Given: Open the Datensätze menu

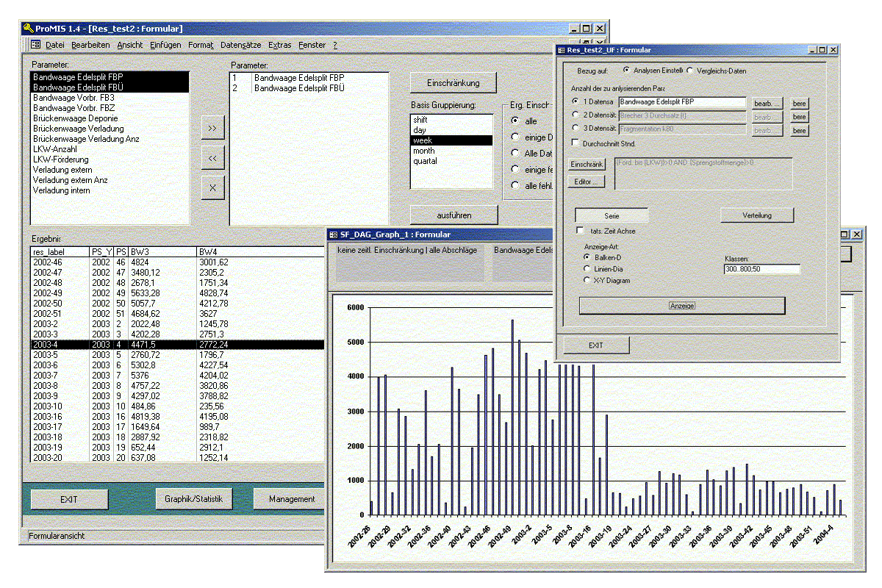Looking at the screenshot, I should click(240, 45).
